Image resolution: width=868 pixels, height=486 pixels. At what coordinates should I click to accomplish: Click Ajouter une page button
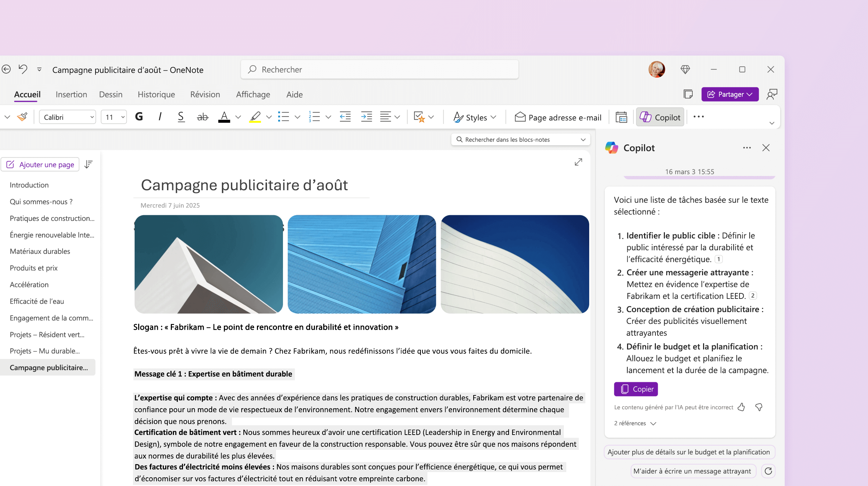point(40,165)
